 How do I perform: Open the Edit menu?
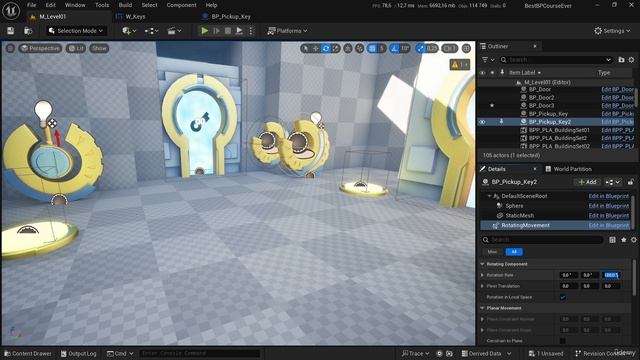pos(51,5)
